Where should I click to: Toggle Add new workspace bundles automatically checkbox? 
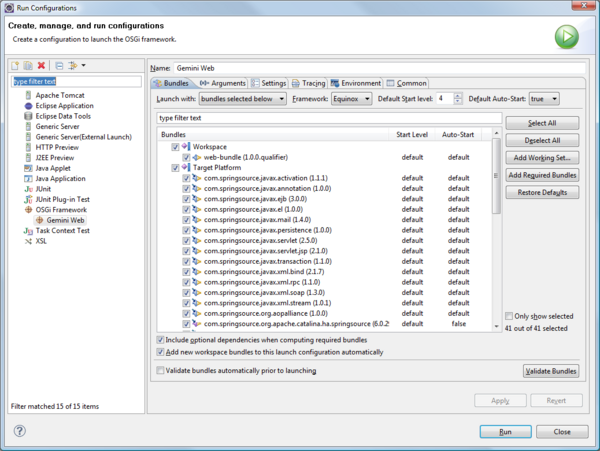pos(160,352)
